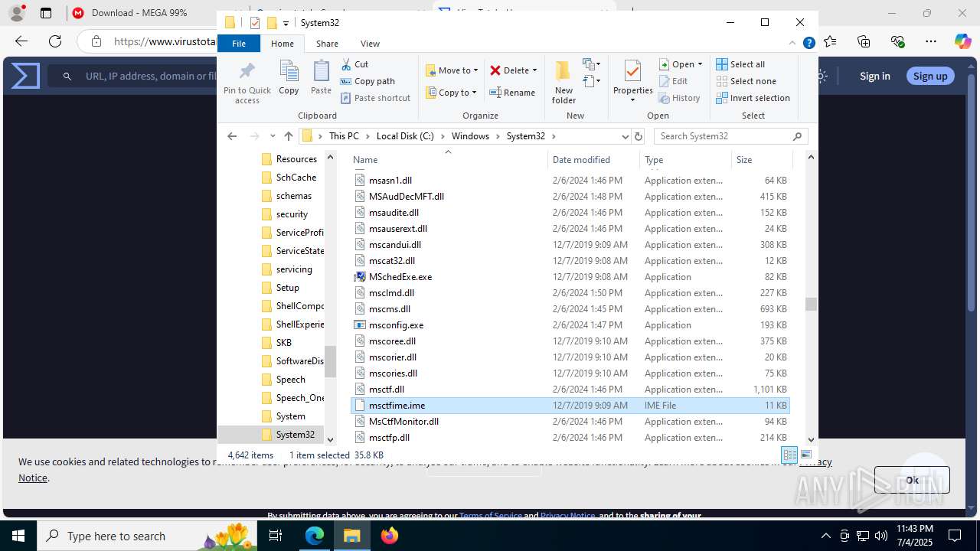
Task: Accept cookies with the Ok button
Action: [912, 480]
